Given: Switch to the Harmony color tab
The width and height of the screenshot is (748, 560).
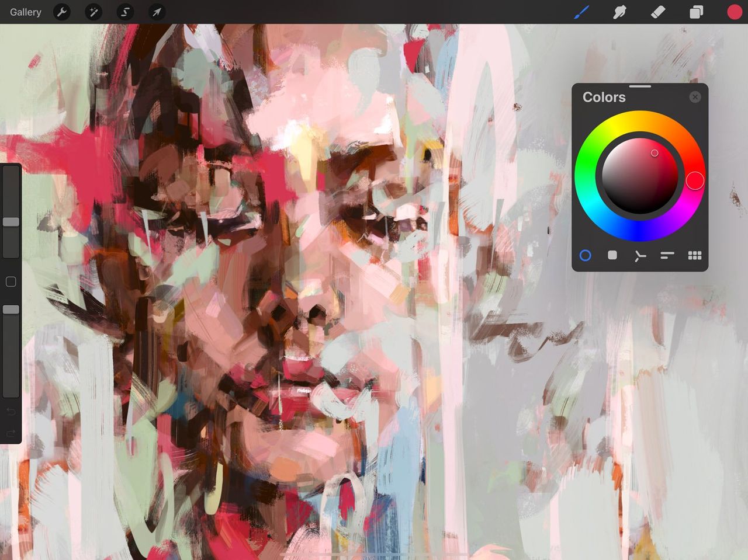Looking at the screenshot, I should point(640,255).
